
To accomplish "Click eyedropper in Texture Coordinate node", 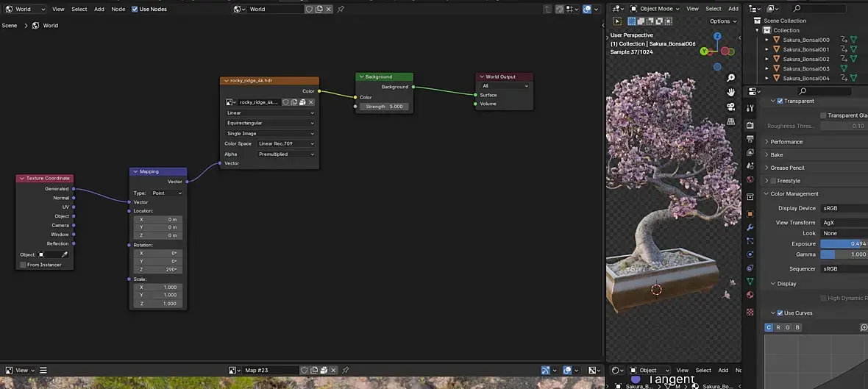I will [x=65, y=254].
